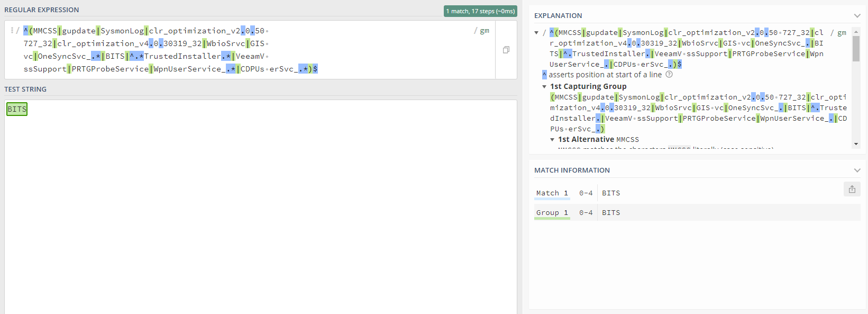
Task: Collapse the root regex explanation tree
Action: pos(536,33)
